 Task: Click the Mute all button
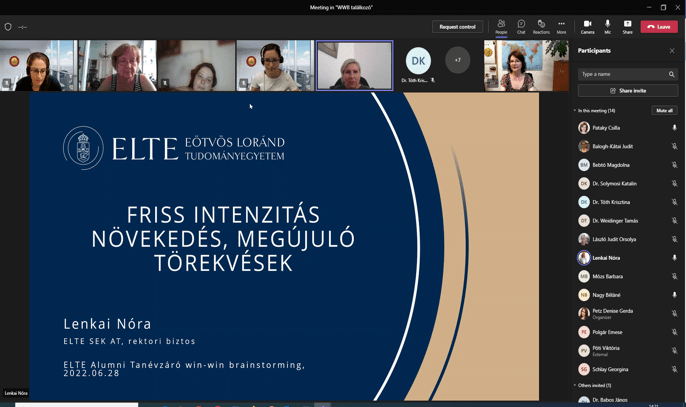(x=664, y=111)
